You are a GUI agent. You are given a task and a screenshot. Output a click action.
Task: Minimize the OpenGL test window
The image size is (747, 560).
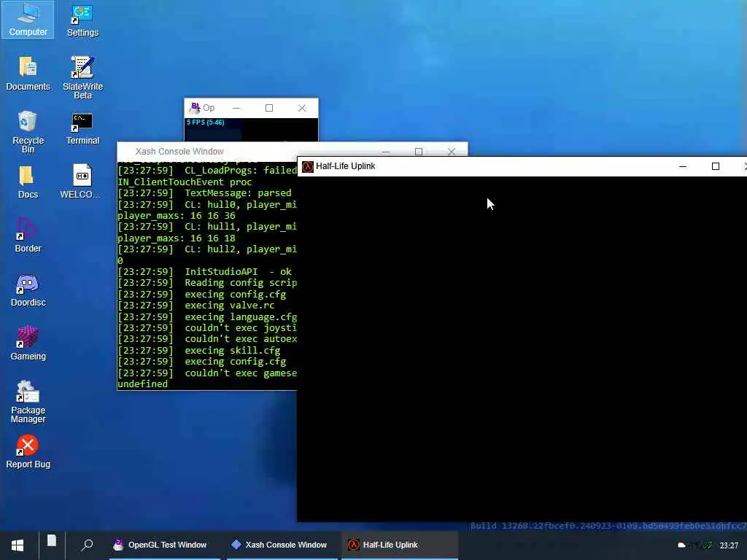236,108
